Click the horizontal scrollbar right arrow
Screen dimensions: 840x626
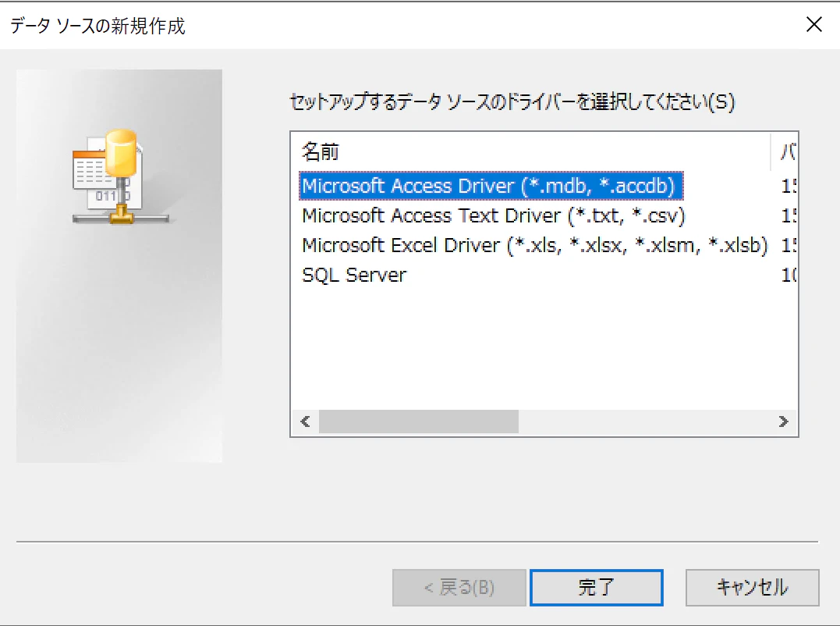click(x=783, y=421)
